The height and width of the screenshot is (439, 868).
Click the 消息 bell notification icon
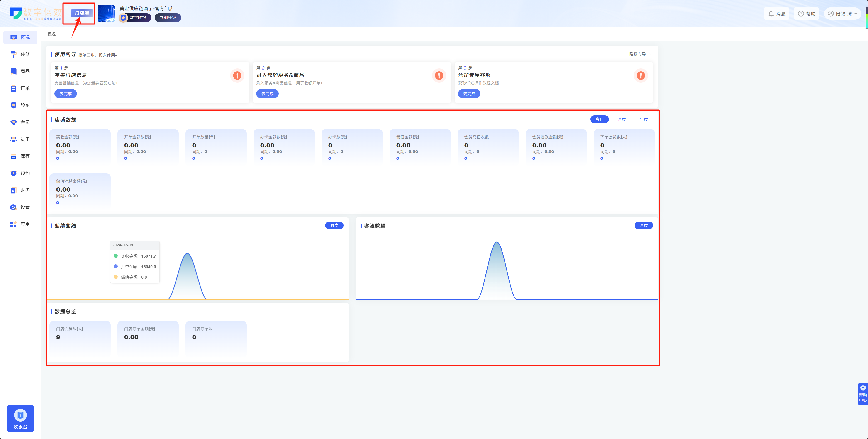pyautogui.click(x=771, y=14)
